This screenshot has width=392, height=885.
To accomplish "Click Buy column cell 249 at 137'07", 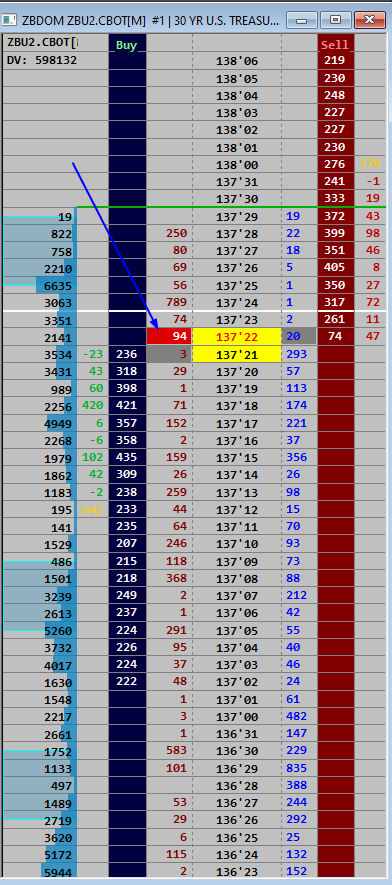I will pos(127,595).
